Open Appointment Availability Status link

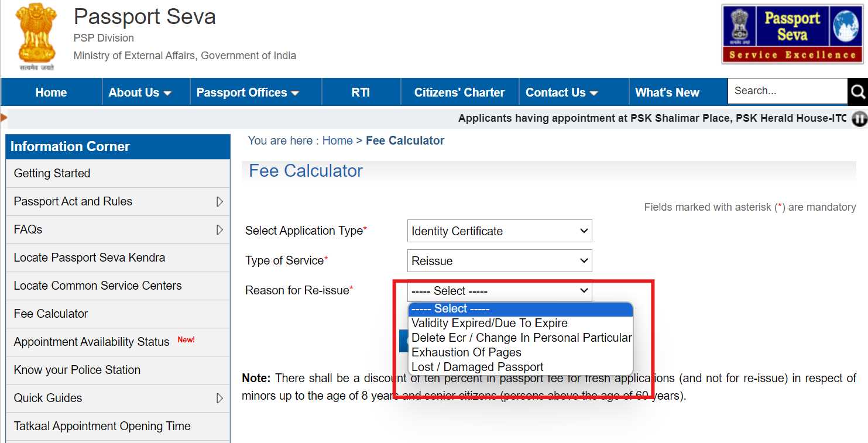pos(118,342)
